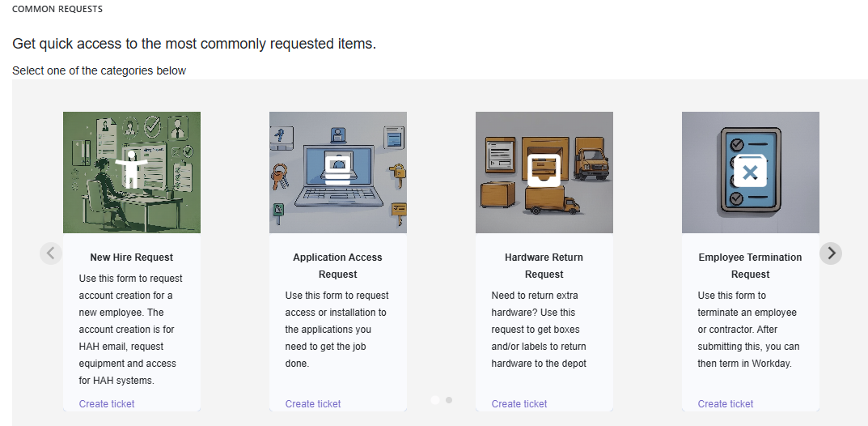Open the New Hire Request title

pos(132,257)
